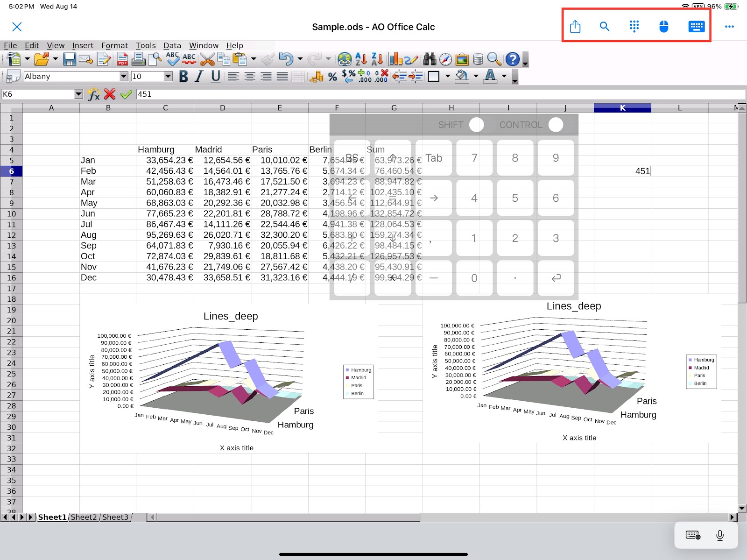Open the Format menu
The image size is (747, 560).
[114, 45]
